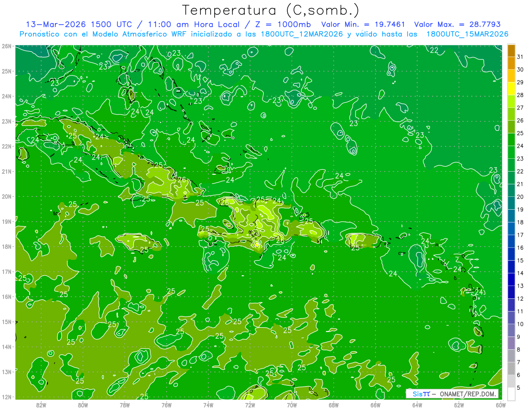Viewport: 532px width, 411px height.
Task: Pick the legend swatch between 16 and 17
Action: 511,242
